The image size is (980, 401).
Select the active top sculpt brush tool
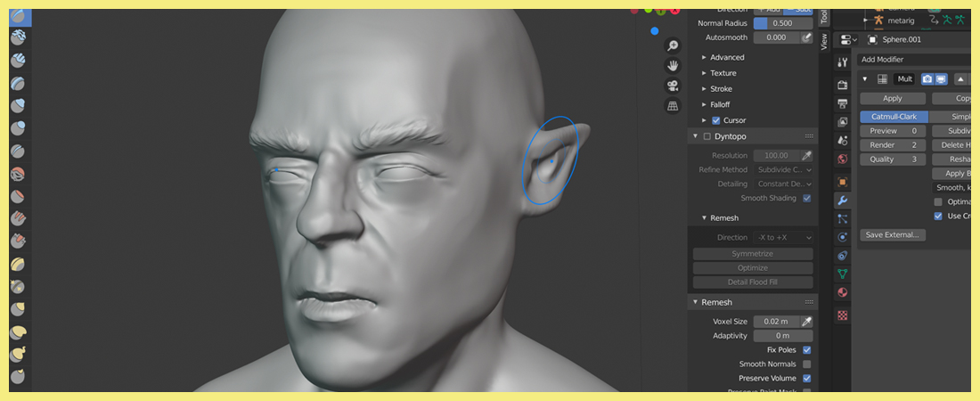[18, 17]
